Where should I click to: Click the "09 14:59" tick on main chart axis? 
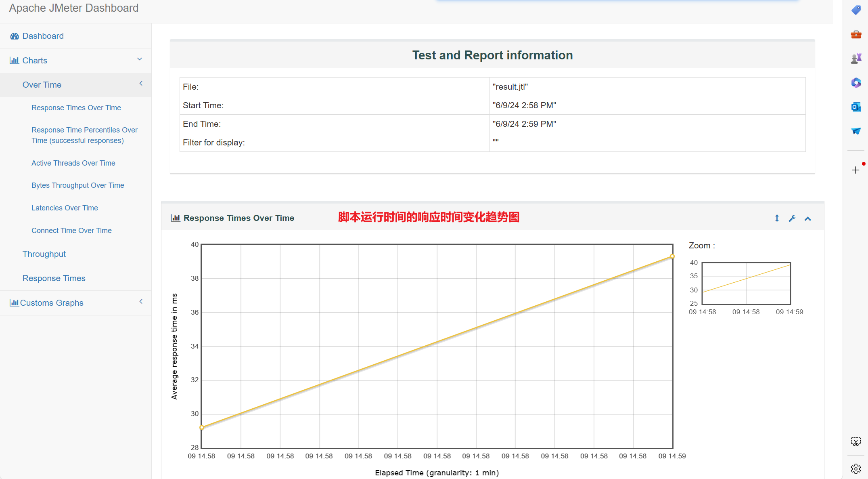click(672, 456)
